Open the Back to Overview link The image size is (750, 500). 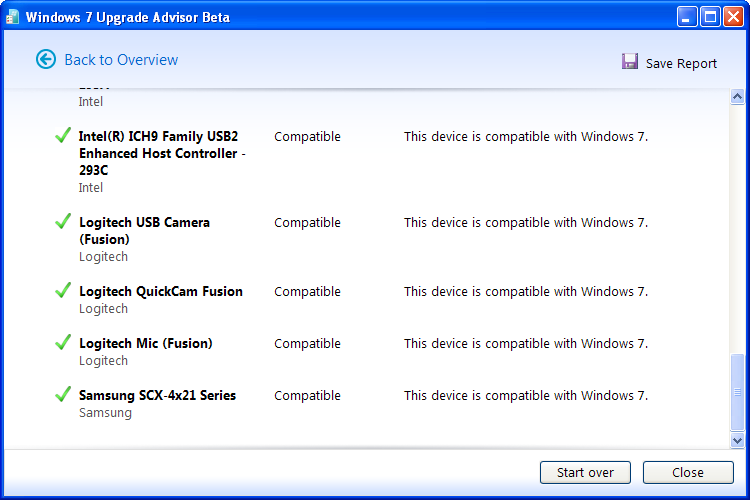tap(121, 60)
